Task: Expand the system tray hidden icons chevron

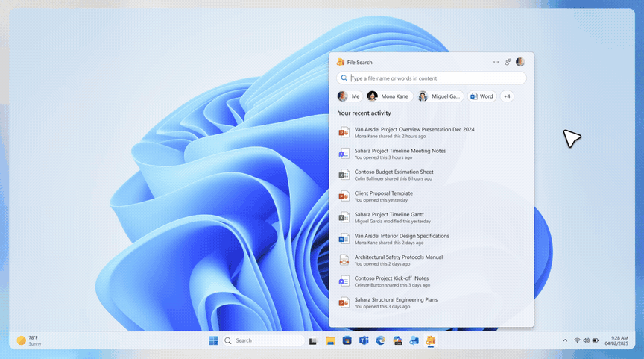Action: (564, 340)
